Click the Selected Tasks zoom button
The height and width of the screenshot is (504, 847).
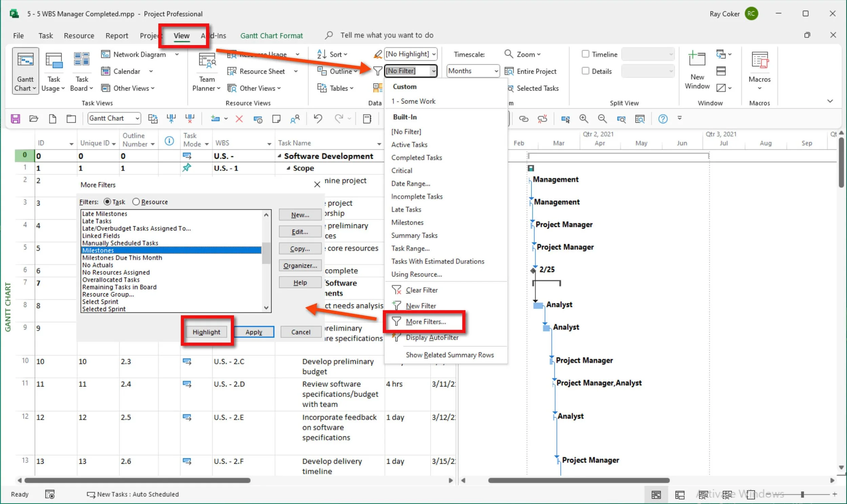coord(533,88)
